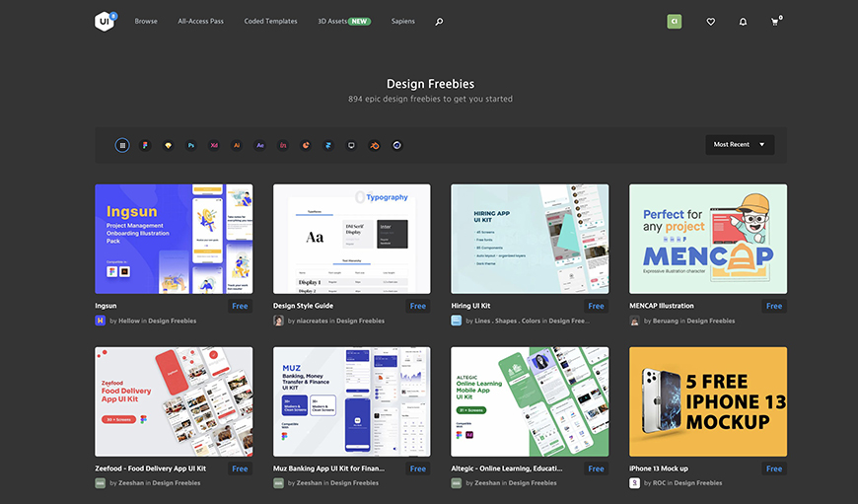Viewport: 858px width, 504px height.
Task: Visit author niacreates' profile link
Action: pos(313,321)
